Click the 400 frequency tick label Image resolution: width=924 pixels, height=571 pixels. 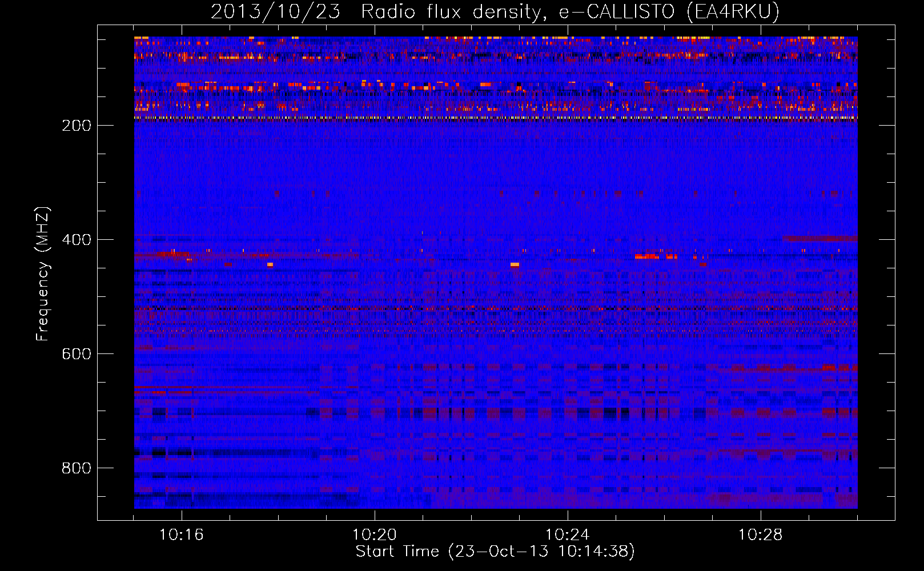click(x=76, y=240)
